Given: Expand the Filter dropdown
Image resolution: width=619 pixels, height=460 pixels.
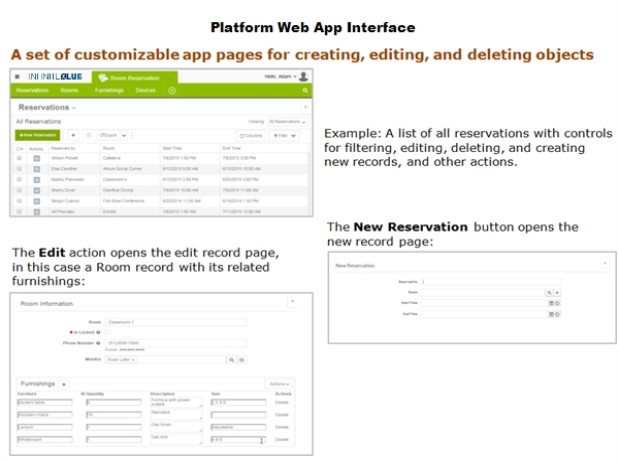Looking at the screenshot, I should [283, 134].
